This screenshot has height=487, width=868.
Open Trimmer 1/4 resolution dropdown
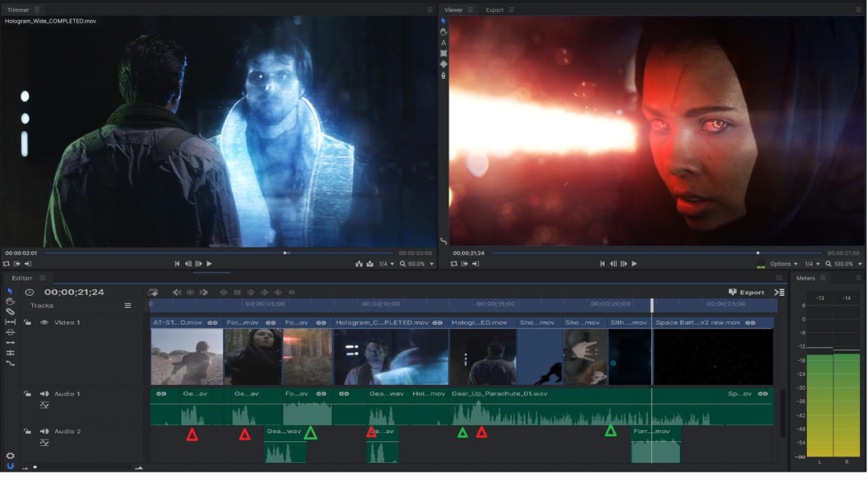pos(387,264)
